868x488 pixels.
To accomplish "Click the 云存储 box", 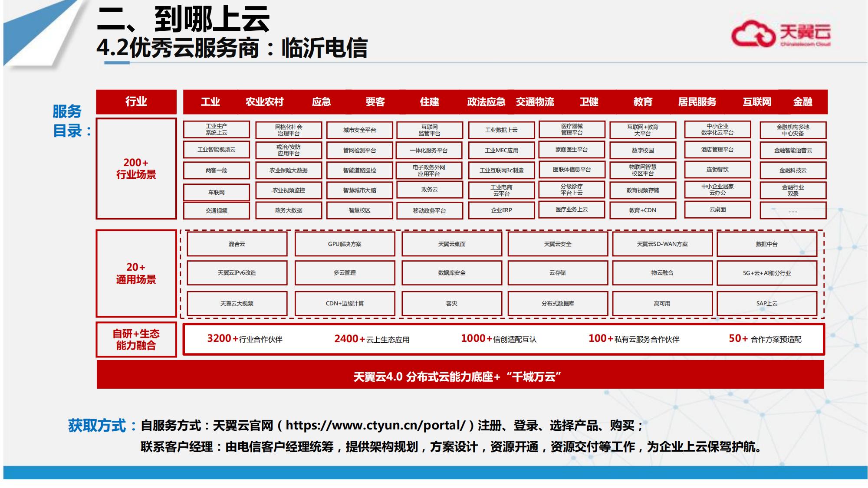I will click(558, 273).
